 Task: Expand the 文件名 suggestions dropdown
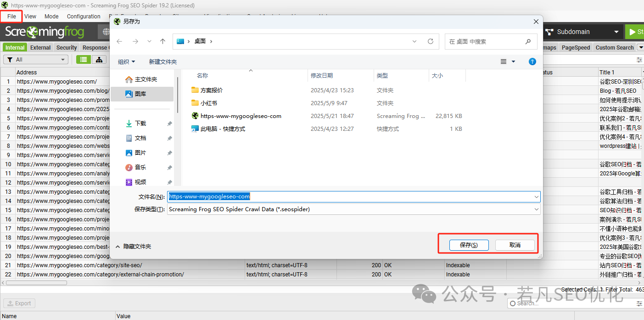(537, 196)
